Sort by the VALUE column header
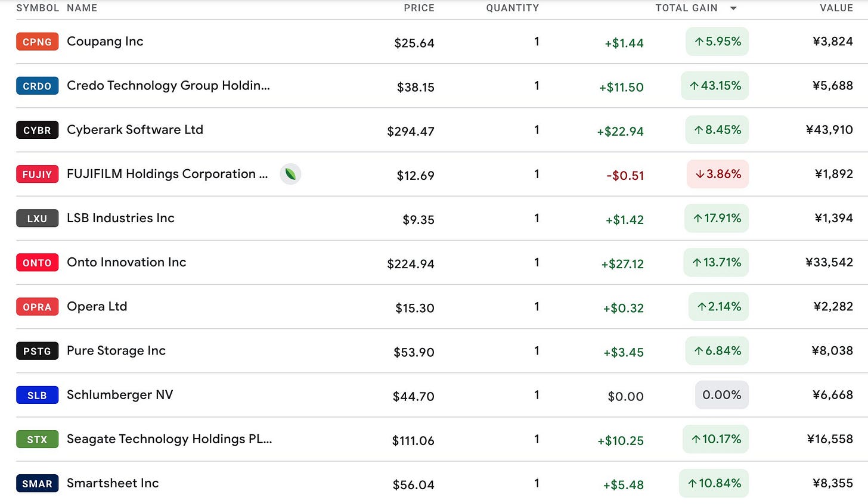 click(x=836, y=8)
